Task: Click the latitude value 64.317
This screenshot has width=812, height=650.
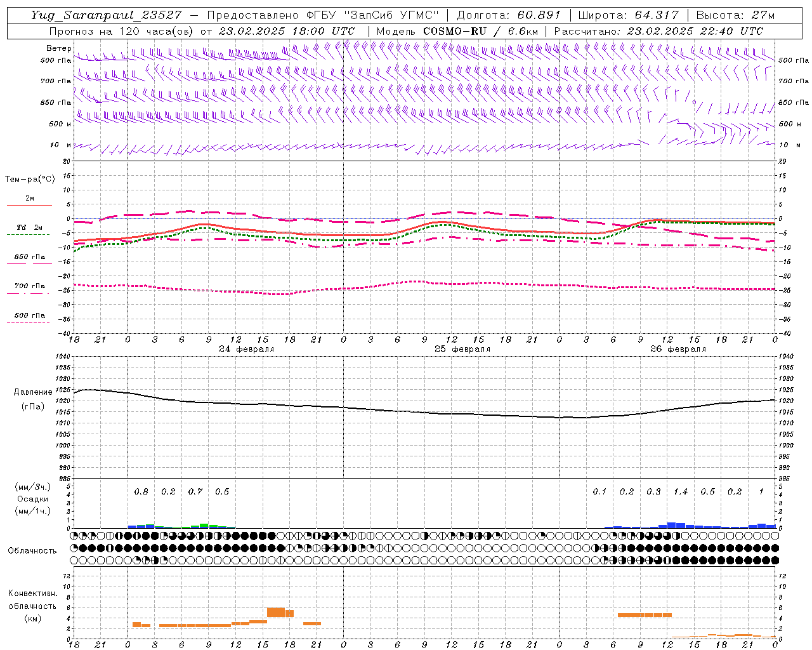Action: [657, 15]
